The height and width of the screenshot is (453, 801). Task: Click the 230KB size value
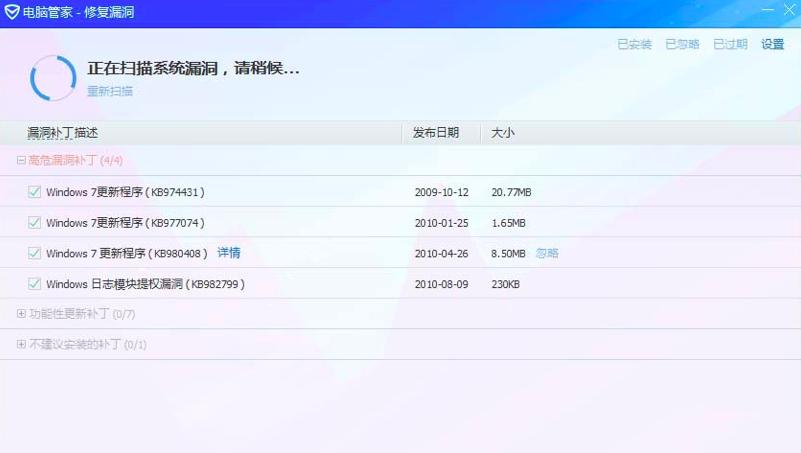(x=505, y=284)
